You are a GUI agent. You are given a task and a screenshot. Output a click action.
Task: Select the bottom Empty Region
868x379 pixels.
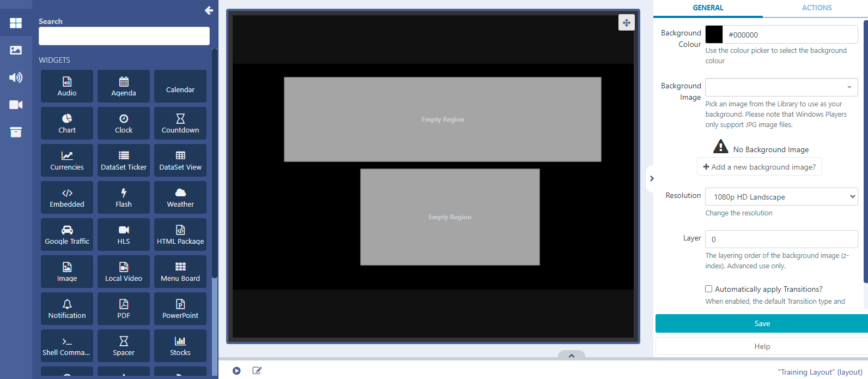point(450,217)
